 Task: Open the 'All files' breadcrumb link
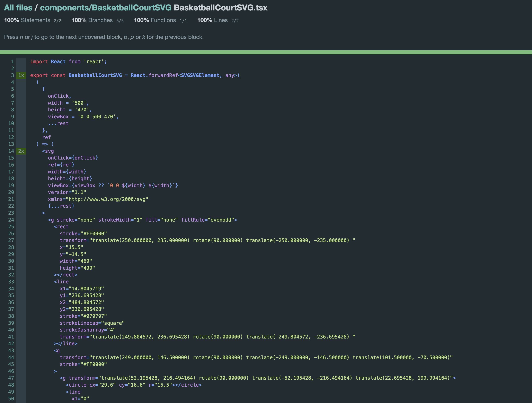point(18,8)
